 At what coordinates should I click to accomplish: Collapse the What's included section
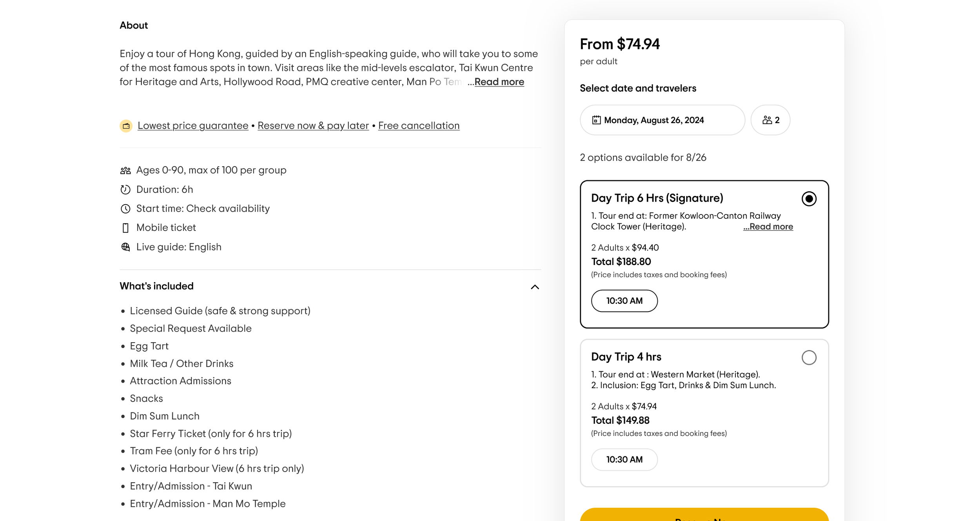pyautogui.click(x=535, y=287)
